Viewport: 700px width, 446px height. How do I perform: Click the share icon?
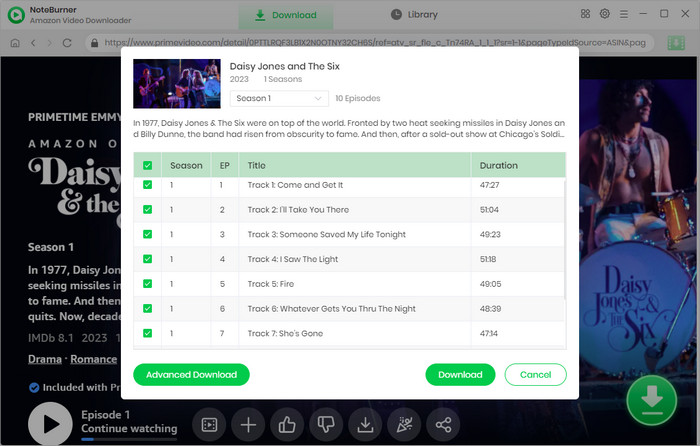click(x=443, y=425)
